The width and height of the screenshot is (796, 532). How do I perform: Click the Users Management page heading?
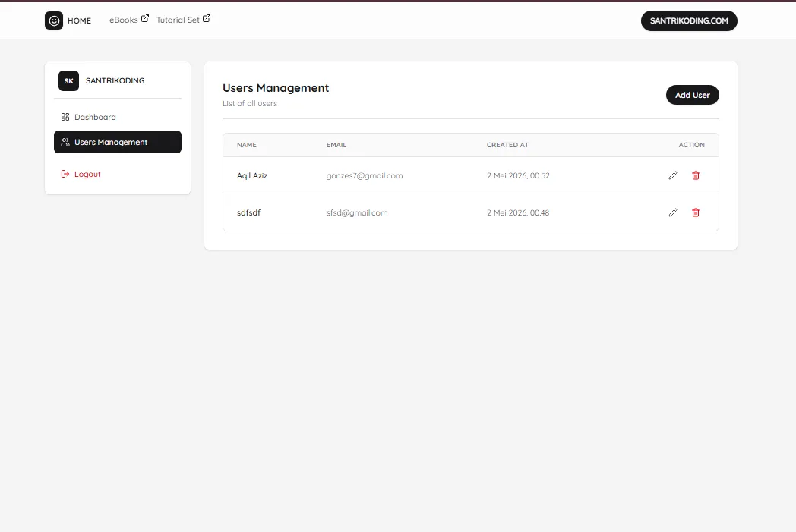point(276,88)
